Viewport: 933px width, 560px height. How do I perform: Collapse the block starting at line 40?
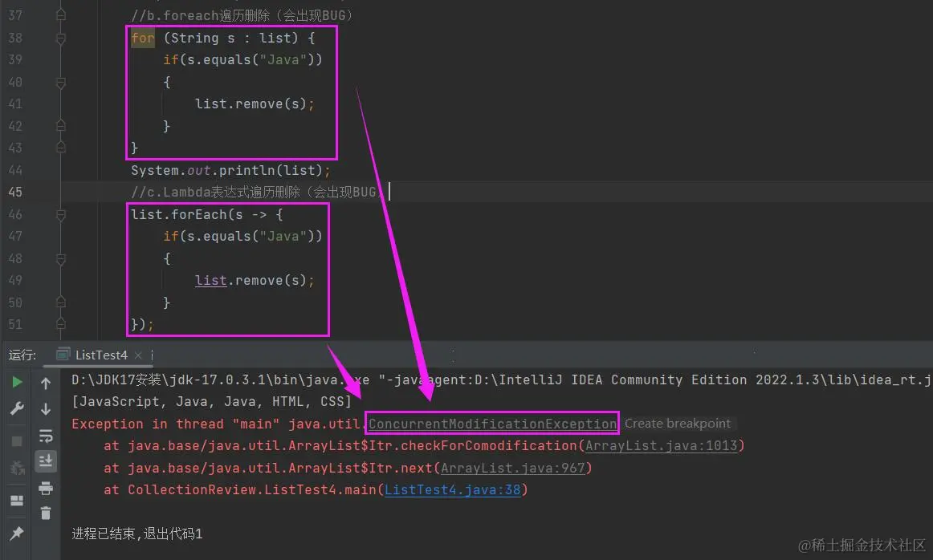pos(61,83)
